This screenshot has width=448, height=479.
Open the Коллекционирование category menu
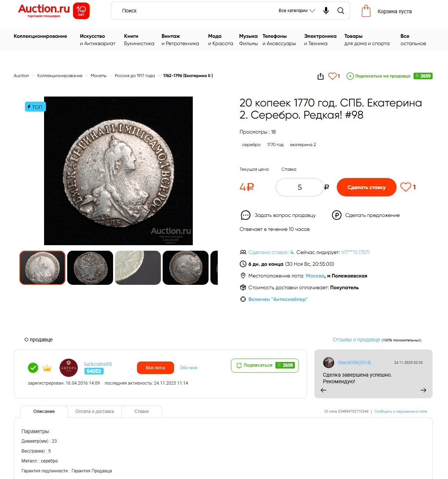pos(40,36)
